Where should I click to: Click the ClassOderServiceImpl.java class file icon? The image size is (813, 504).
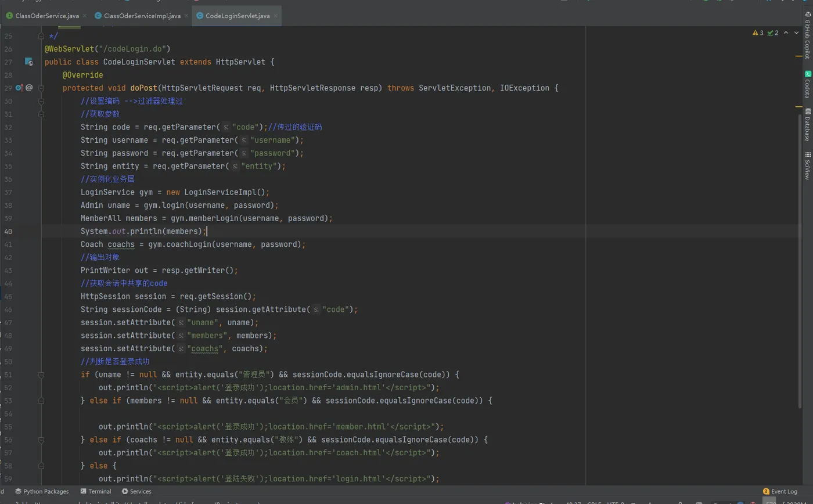click(98, 16)
